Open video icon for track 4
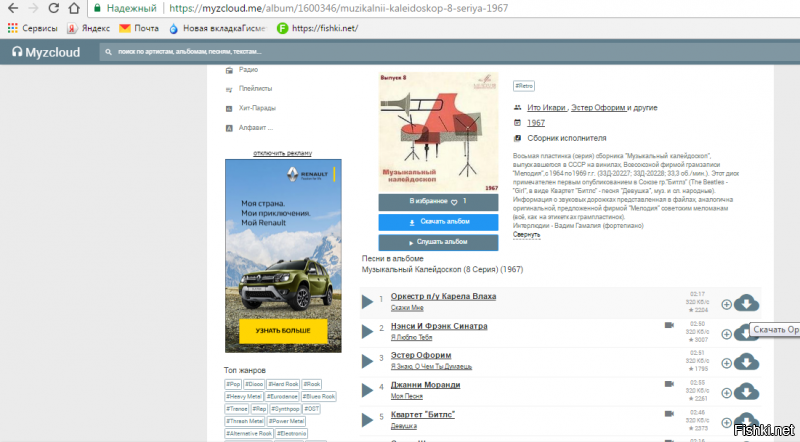800x442 pixels. 669,384
